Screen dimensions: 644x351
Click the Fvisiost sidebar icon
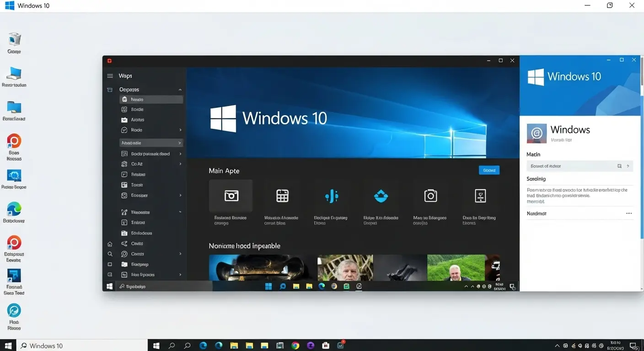coord(124,175)
